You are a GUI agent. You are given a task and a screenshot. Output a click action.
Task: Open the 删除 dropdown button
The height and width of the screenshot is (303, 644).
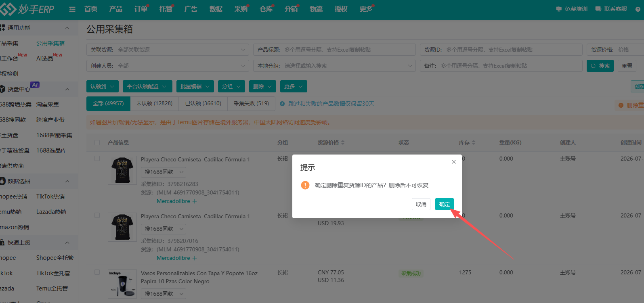(x=262, y=86)
